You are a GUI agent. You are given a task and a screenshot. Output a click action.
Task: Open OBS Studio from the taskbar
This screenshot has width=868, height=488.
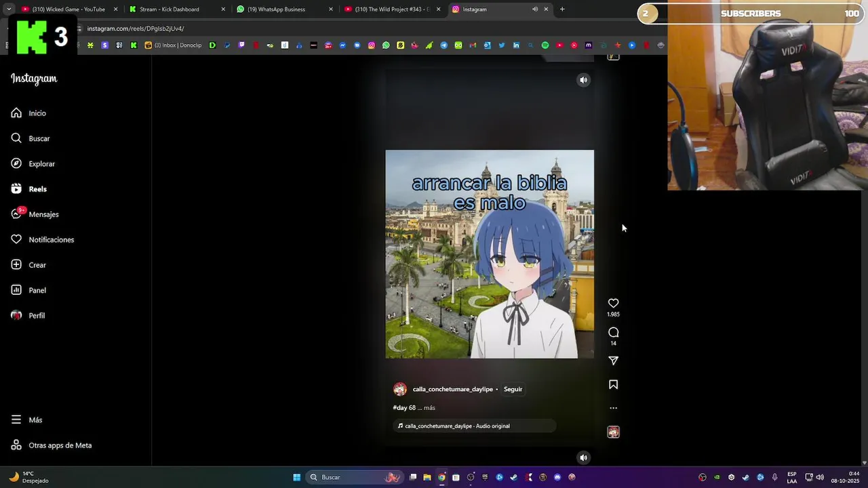point(471,477)
